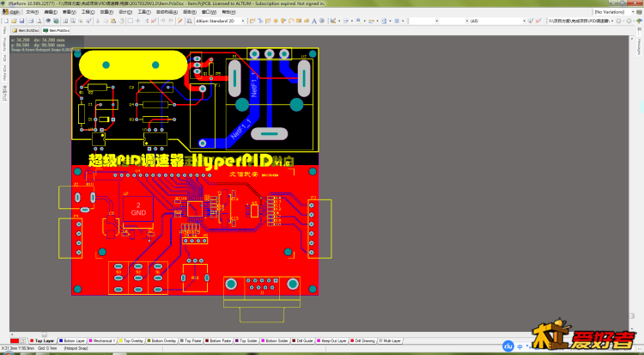Image resolution: width=644 pixels, height=355 pixels.
Task: Select the rectangle area selection icon
Action: pos(131,21)
